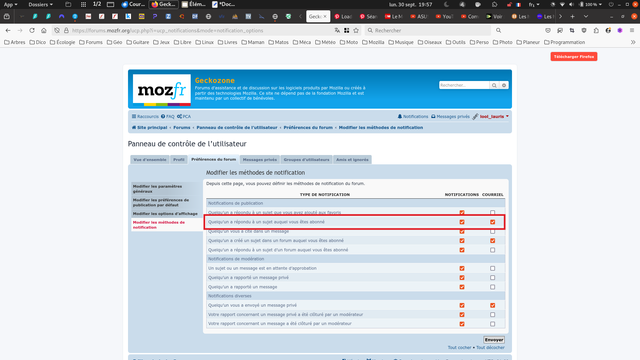Open the applications grid icon in top panel
The width and height of the screenshot is (640, 360).
(83, 4)
